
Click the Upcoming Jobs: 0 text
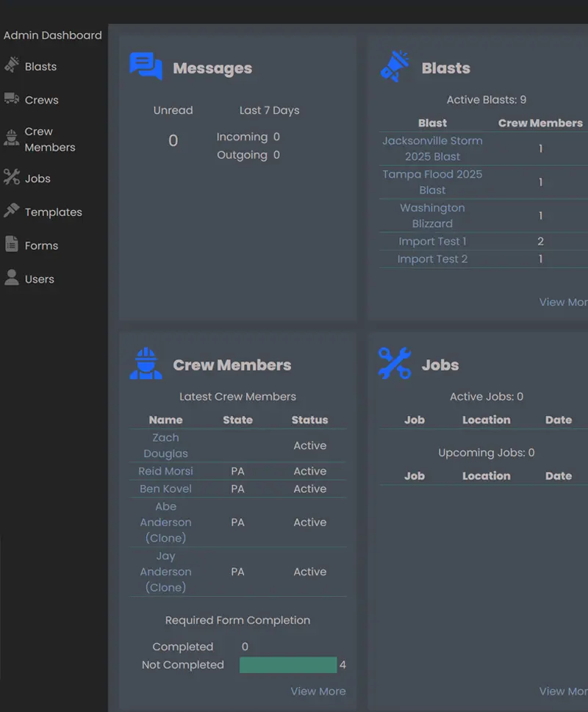click(x=487, y=453)
